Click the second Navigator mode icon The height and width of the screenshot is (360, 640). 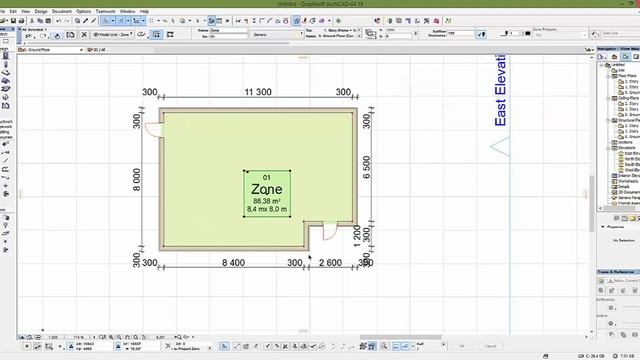tap(614, 57)
